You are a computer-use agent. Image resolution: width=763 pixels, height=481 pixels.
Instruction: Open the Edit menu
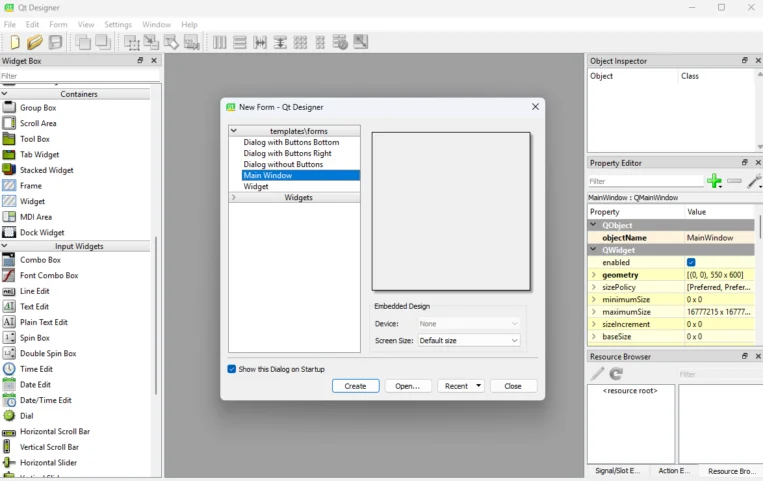point(32,24)
